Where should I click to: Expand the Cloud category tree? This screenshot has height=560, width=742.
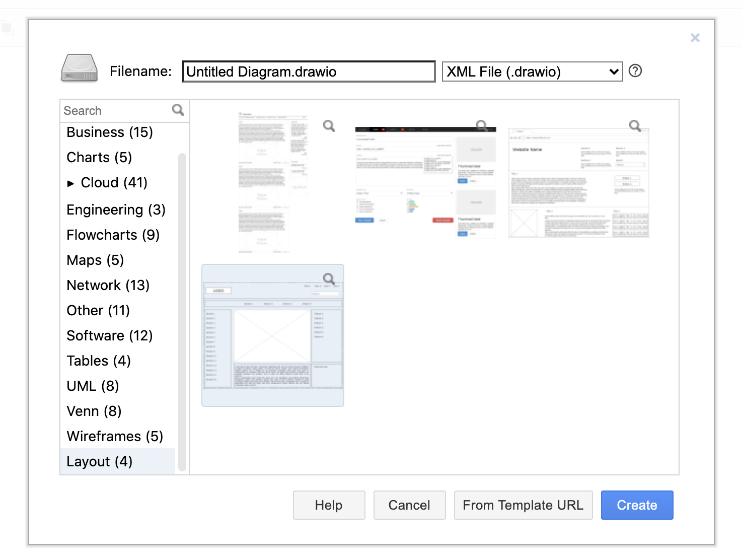(71, 183)
